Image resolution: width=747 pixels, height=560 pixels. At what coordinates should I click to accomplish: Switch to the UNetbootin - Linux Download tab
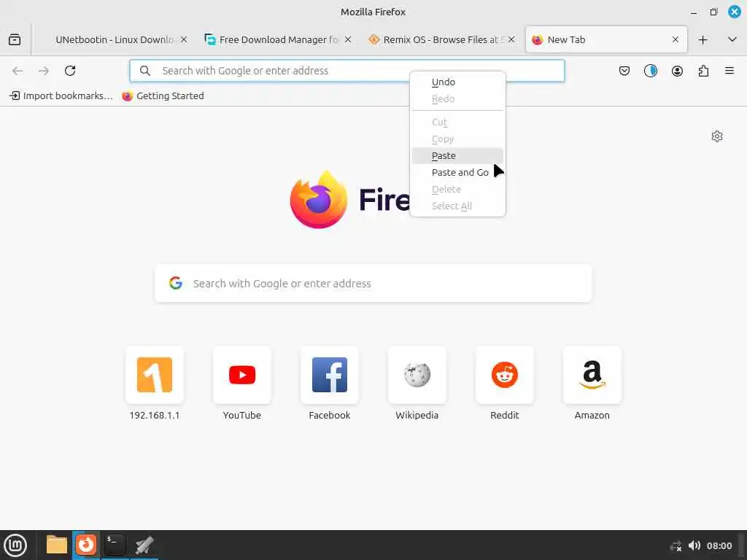(x=113, y=39)
